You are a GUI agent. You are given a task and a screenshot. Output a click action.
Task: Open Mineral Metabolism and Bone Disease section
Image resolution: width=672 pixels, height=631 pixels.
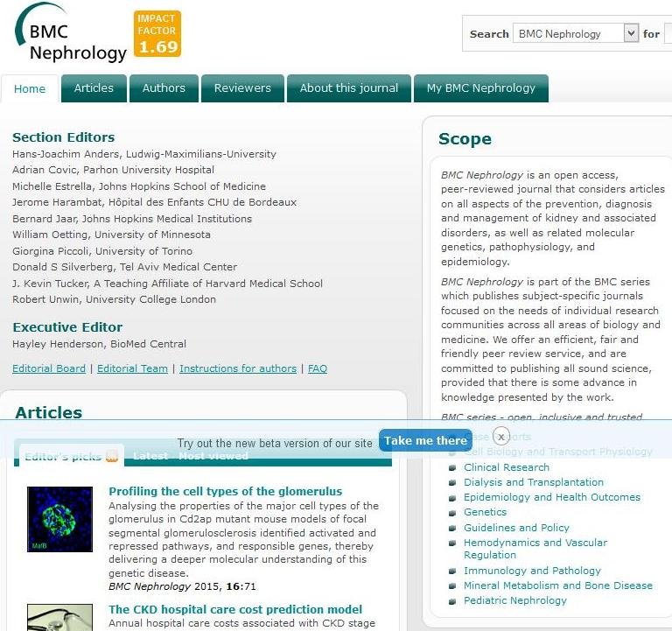[x=558, y=585]
